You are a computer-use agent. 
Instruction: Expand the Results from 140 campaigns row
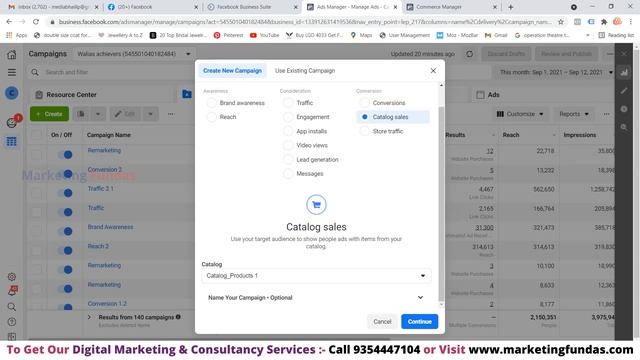tap(89, 317)
